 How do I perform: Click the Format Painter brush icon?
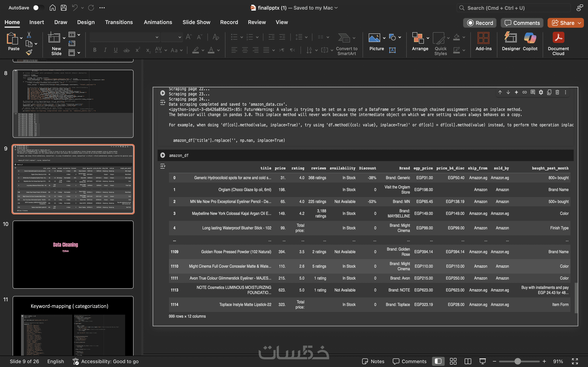pyautogui.click(x=29, y=52)
